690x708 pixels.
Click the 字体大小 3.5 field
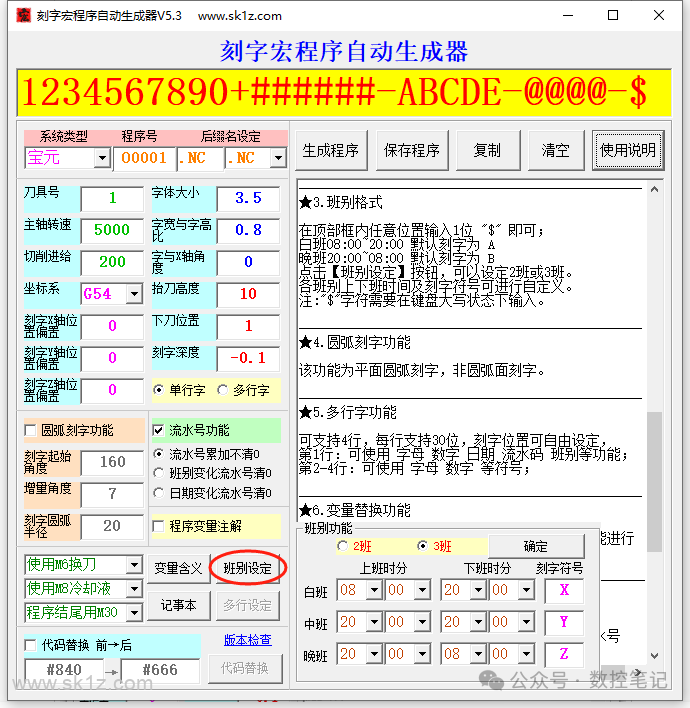coord(248,198)
